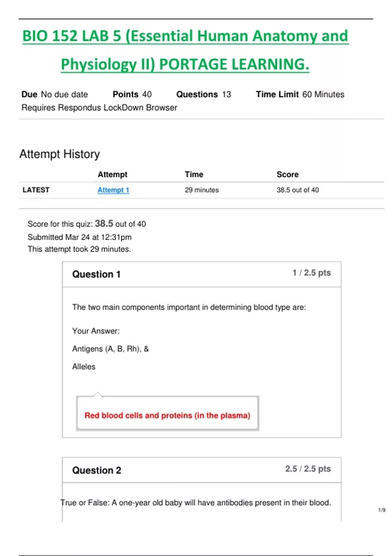Select the 38.5 out of 40 score cell

click(x=298, y=190)
